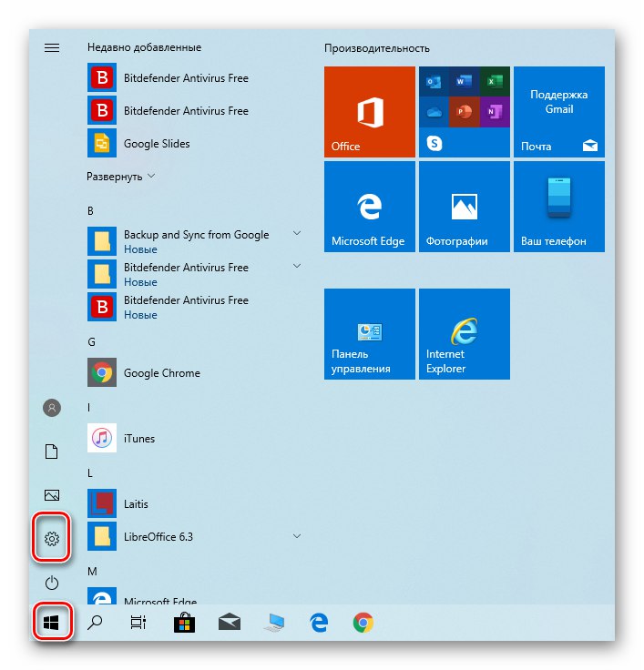Click Поддержка Gmail text on mail tile

coord(559,102)
